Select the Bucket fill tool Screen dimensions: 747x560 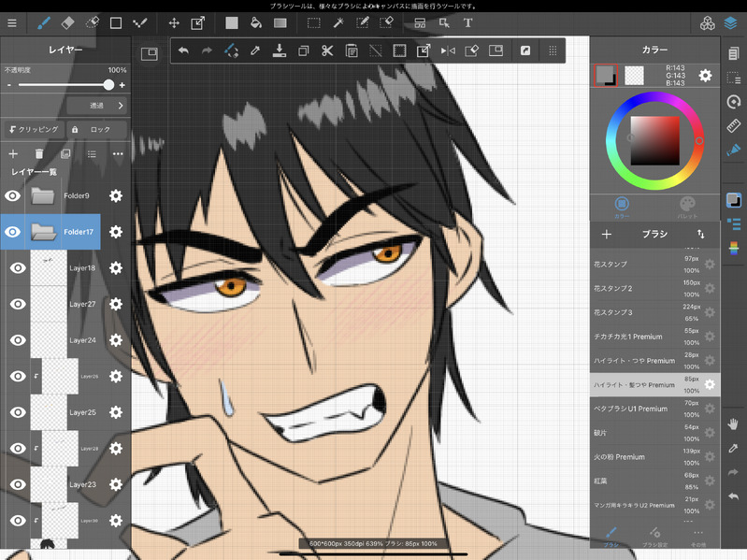256,22
